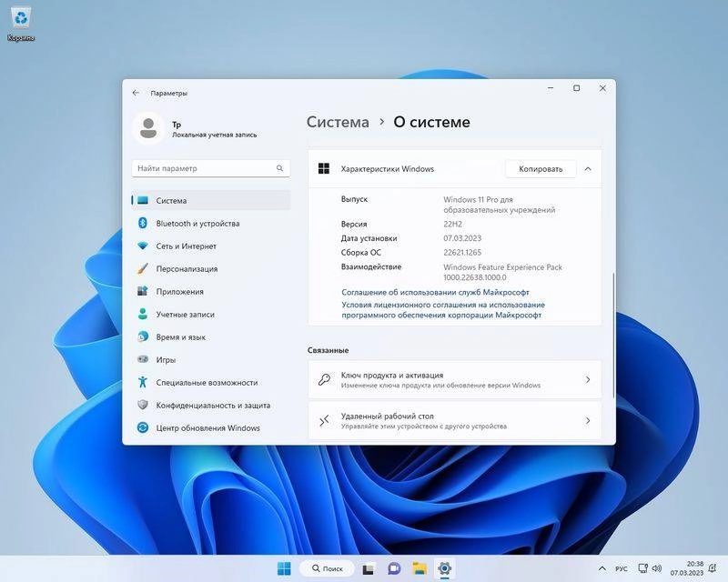This screenshot has height=582, width=728.
Task: Open Соглашение об использовании служб Майкрософт link
Action: (435, 292)
